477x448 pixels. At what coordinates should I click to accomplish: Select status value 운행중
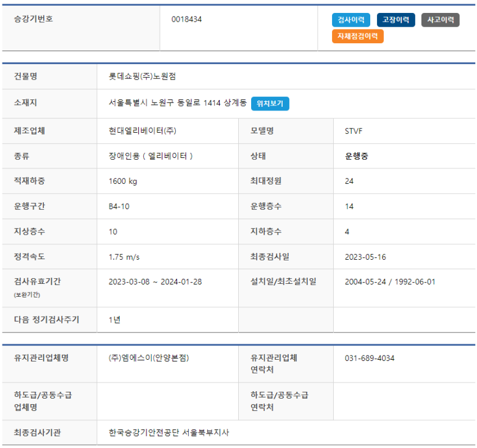356,156
